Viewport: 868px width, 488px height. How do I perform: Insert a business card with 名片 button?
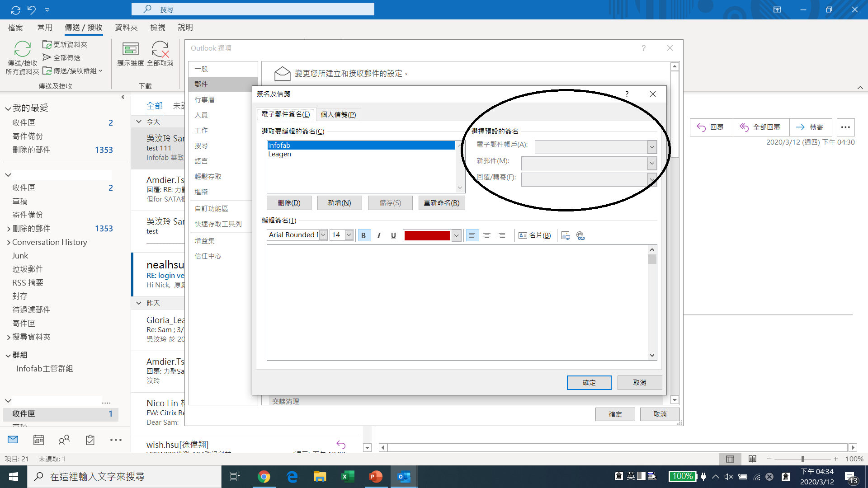coord(535,235)
